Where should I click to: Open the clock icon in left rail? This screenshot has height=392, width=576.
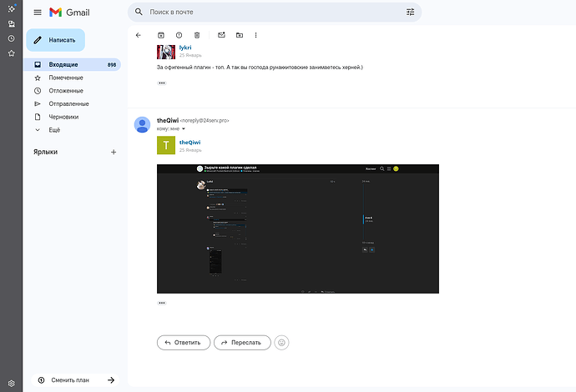tap(12, 38)
